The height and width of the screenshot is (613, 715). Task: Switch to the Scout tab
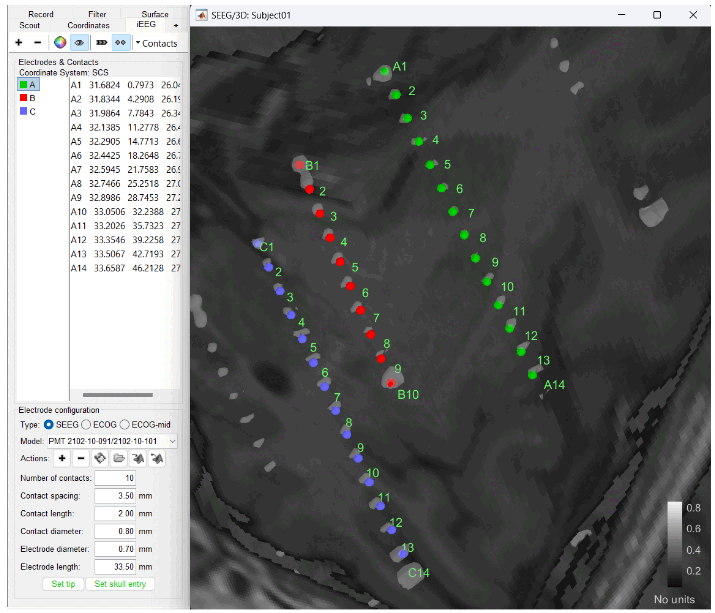[29, 24]
